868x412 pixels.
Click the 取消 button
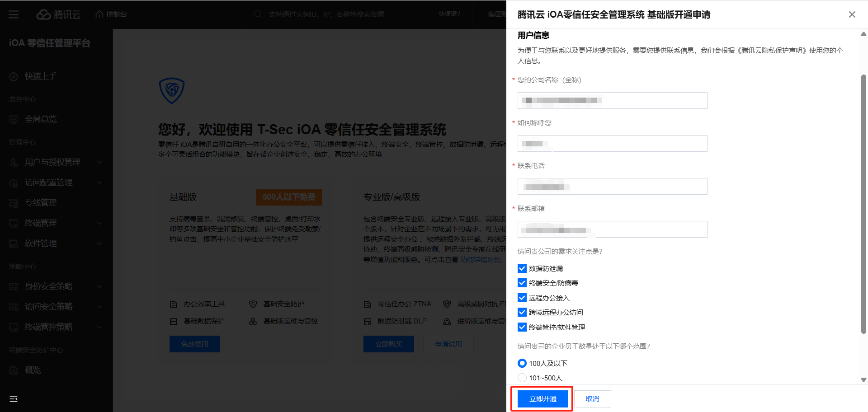pos(592,399)
